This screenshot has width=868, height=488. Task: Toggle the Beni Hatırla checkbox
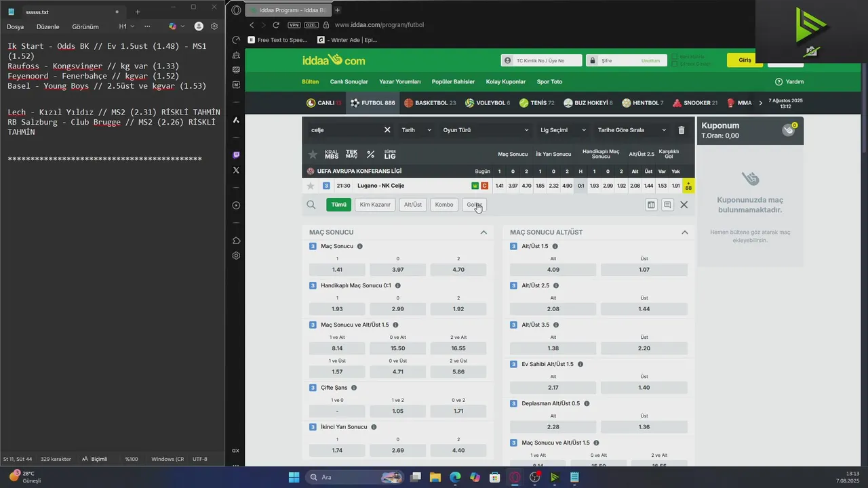tap(675, 57)
